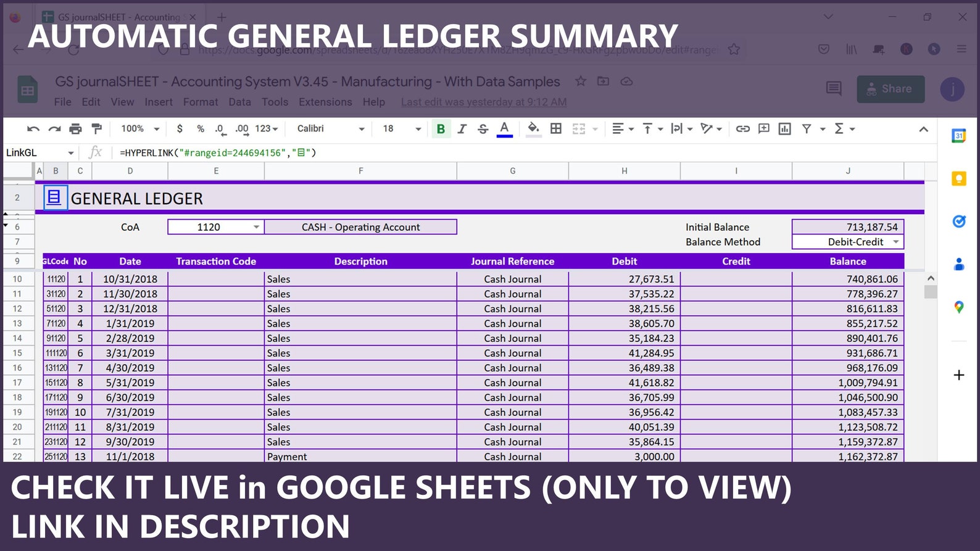Toggle italic formatting
The height and width of the screenshot is (551, 980).
click(462, 129)
